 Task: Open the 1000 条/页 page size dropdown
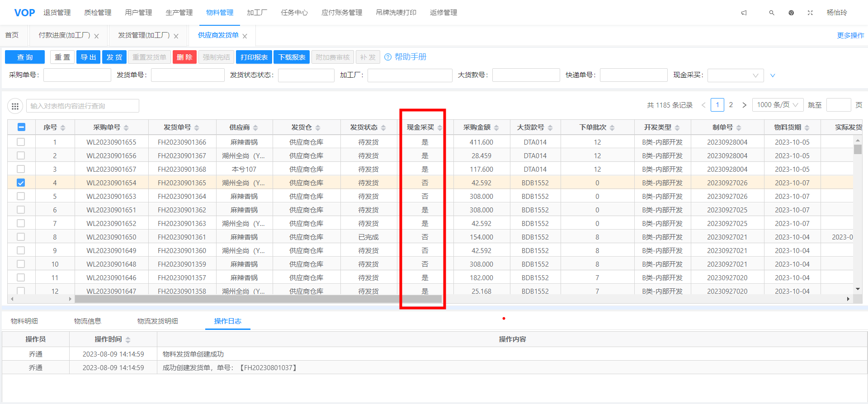click(x=778, y=105)
